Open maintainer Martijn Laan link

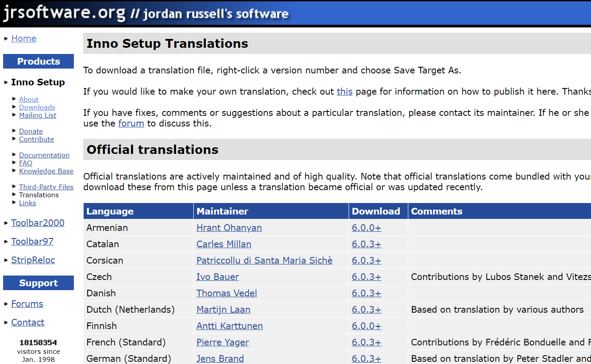(x=223, y=310)
